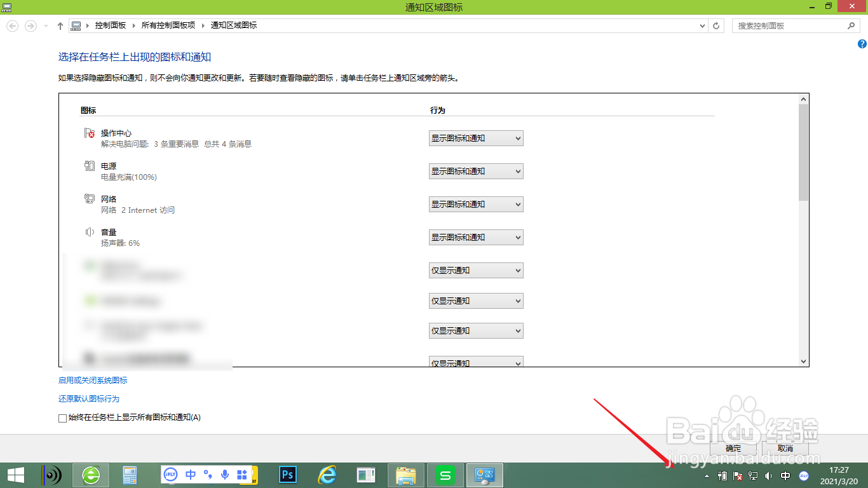Open the 启用或关闭系统图标 link

(93, 380)
